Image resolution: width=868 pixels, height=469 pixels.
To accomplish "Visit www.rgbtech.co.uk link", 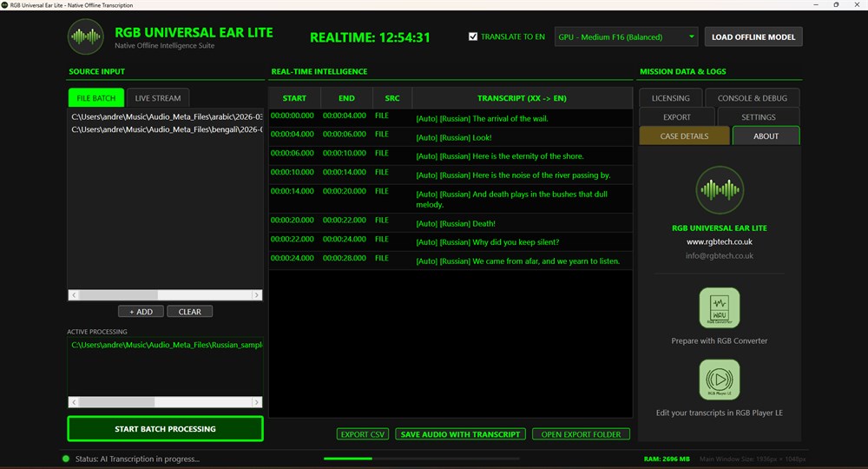I will (x=719, y=242).
